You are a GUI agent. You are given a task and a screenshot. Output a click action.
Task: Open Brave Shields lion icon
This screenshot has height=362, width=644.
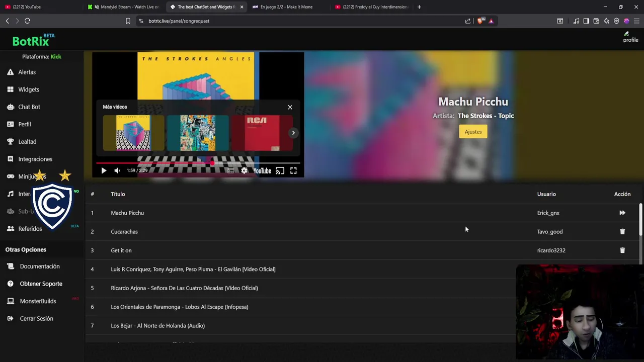click(x=480, y=21)
